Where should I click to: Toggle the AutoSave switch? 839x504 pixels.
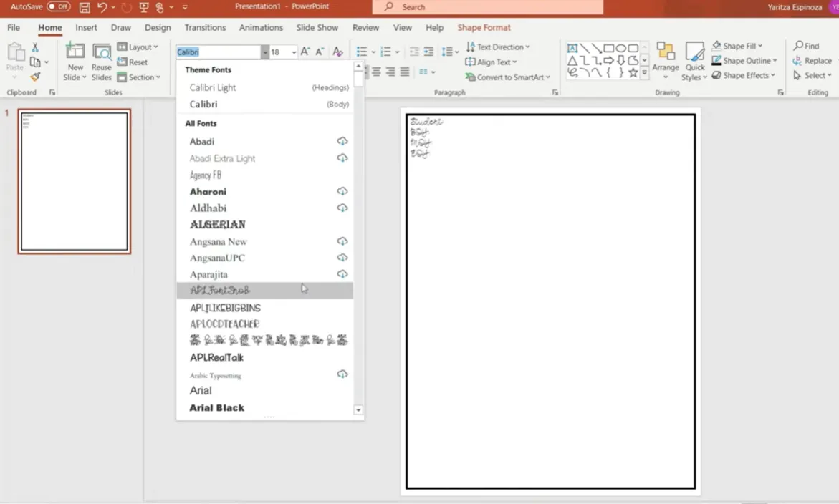59,6
